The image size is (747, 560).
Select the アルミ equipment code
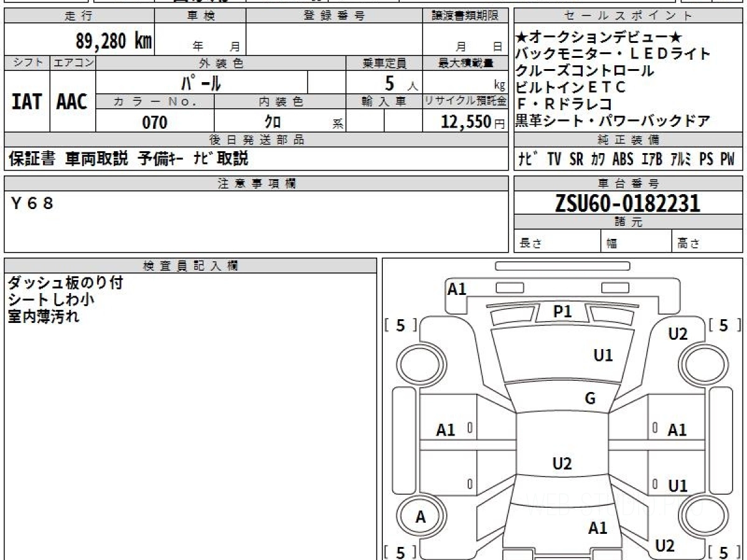coord(681,159)
